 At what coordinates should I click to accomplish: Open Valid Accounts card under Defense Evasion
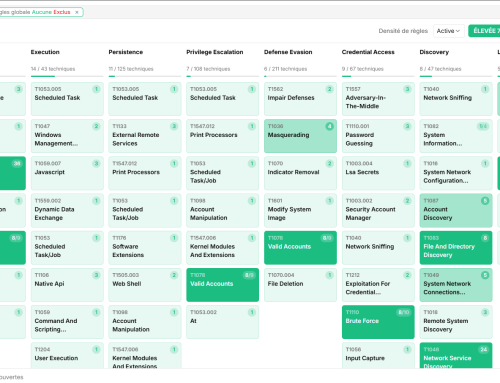tap(300, 248)
